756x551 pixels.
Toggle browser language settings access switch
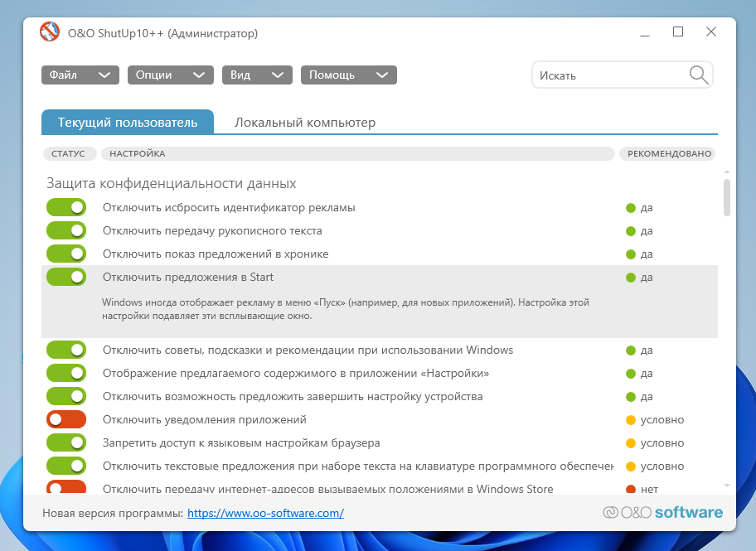pyautogui.click(x=66, y=442)
